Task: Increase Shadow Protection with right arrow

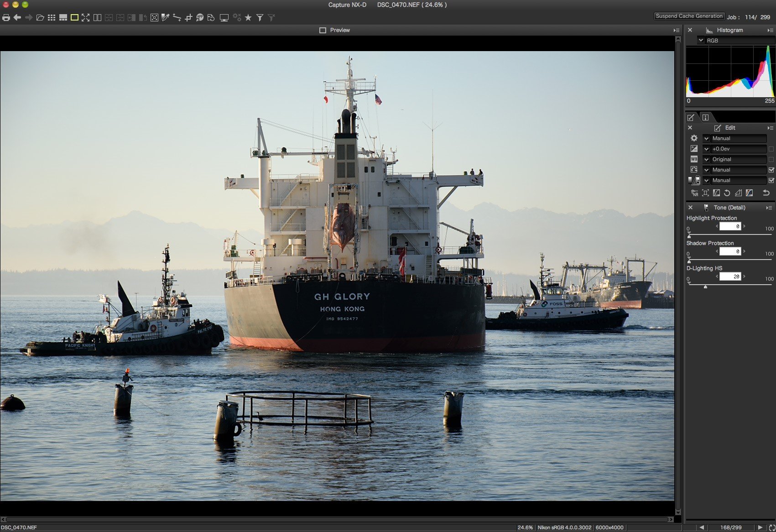Action: pos(744,251)
